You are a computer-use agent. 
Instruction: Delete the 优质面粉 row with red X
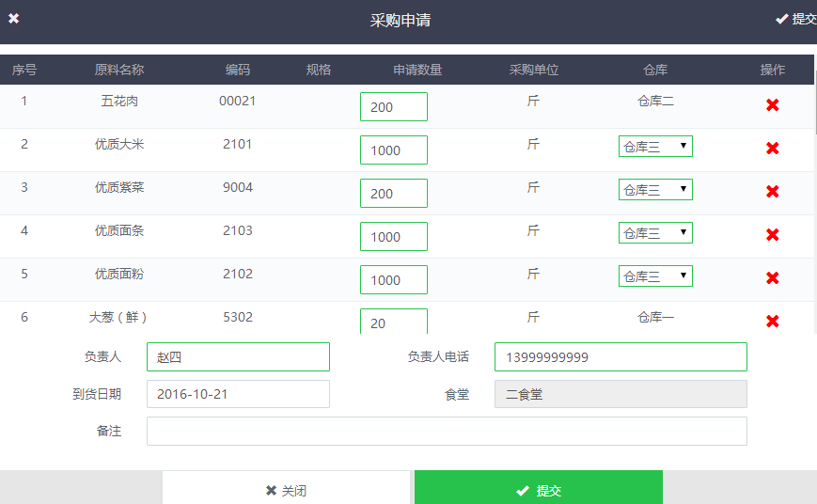pos(773,278)
